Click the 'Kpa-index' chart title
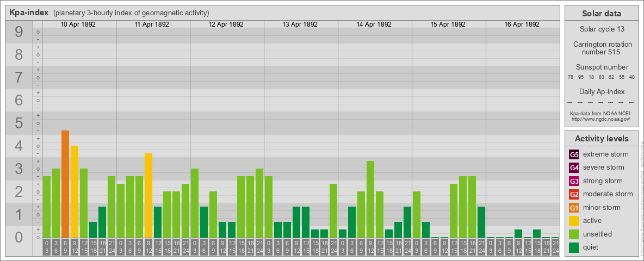Screen dimensions: 644x261 click(x=29, y=13)
